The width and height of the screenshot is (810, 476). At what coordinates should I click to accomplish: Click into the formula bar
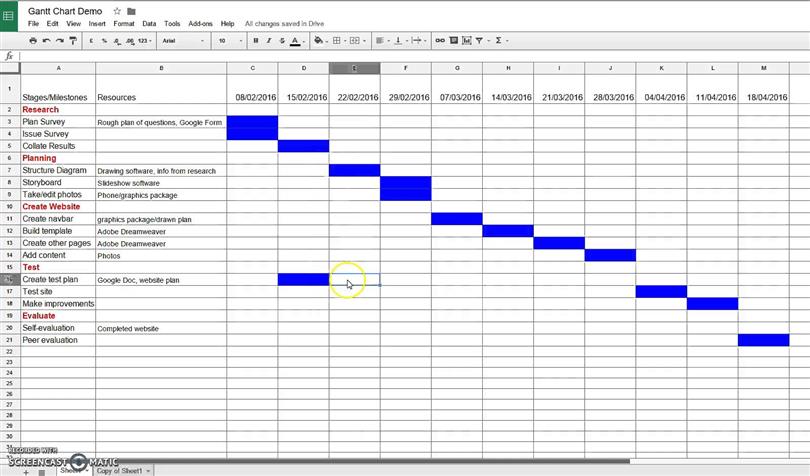click(x=413, y=56)
